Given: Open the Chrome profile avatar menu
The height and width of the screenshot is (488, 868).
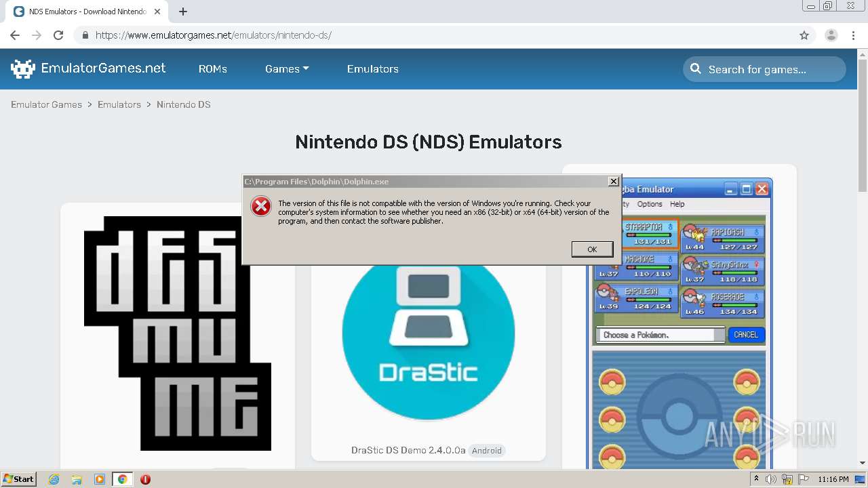Looking at the screenshot, I should point(831,35).
